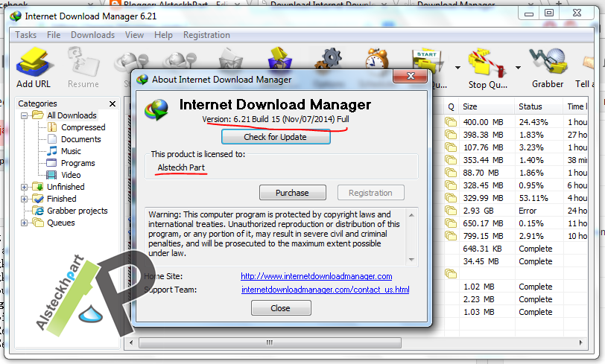The width and height of the screenshot is (605, 364).
Task: Open the internetdownloadmanager.com home site link
Action: [x=317, y=276]
